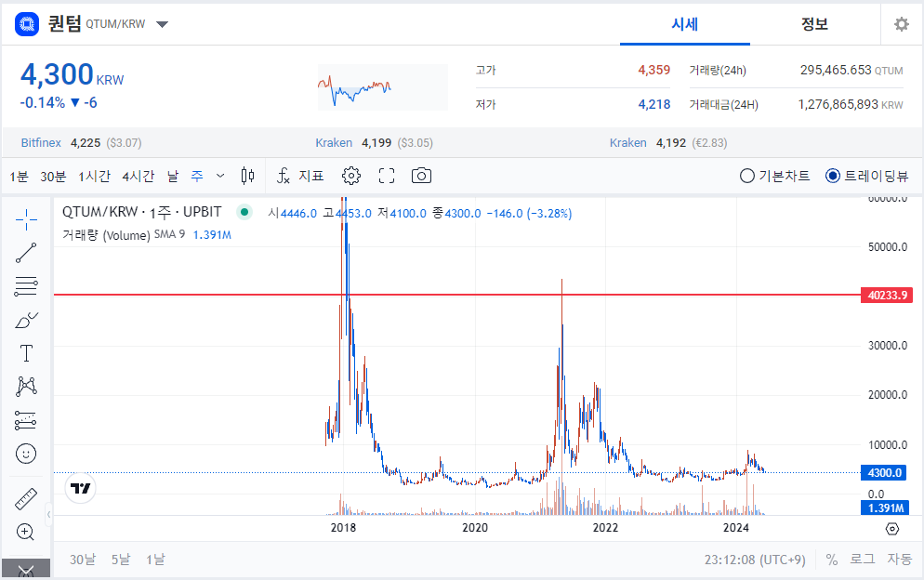The width and height of the screenshot is (924, 580).
Task: Click the Qtum coin logo
Action: click(x=27, y=24)
